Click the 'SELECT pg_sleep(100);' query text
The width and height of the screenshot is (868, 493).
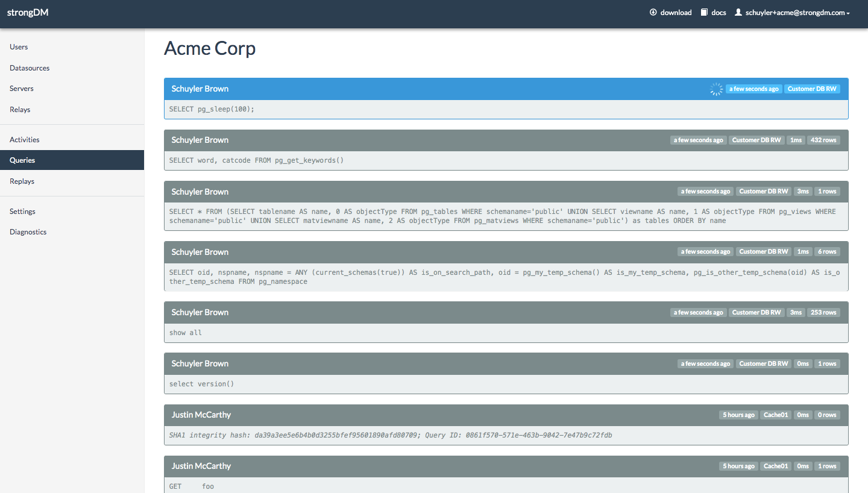(x=212, y=109)
